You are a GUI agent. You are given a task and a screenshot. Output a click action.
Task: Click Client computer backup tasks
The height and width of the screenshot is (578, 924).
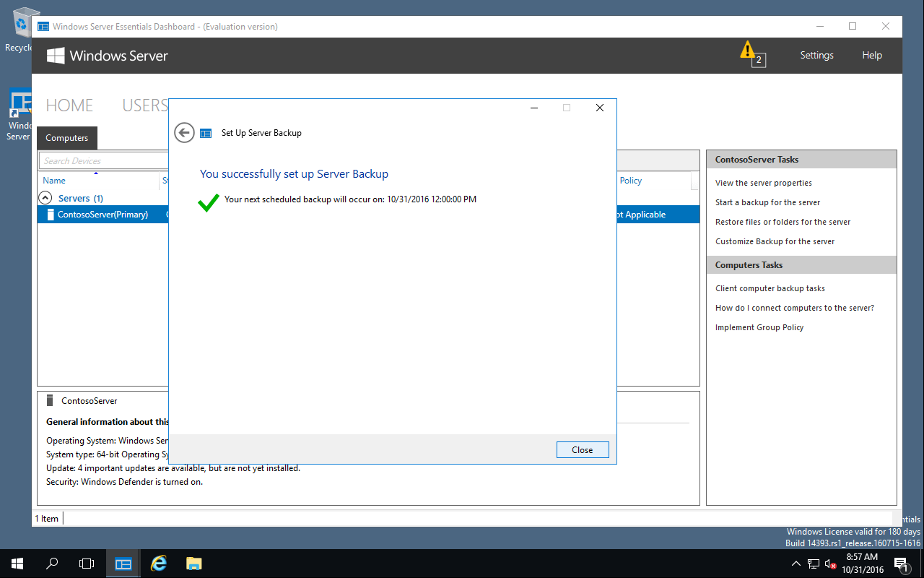pyautogui.click(x=770, y=288)
